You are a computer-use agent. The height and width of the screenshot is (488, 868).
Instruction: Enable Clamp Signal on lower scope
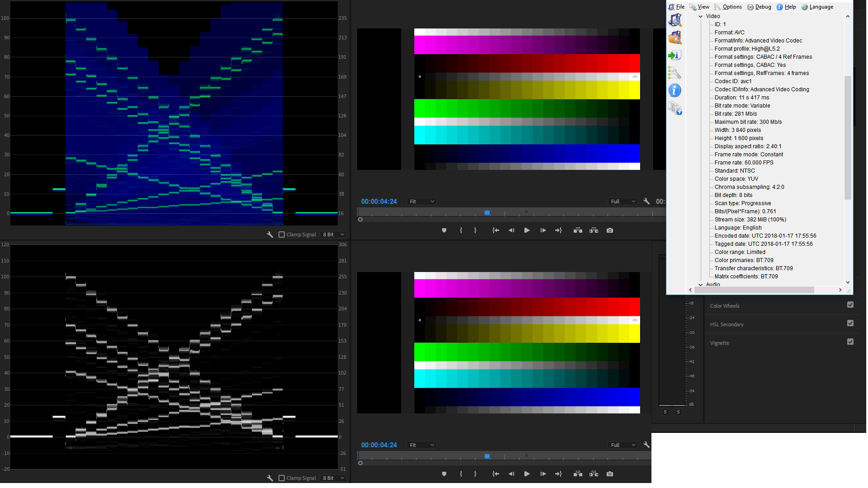coord(282,478)
